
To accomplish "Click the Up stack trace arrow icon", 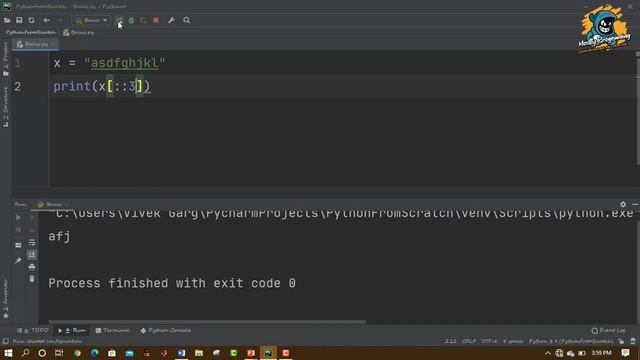I will (x=32, y=218).
